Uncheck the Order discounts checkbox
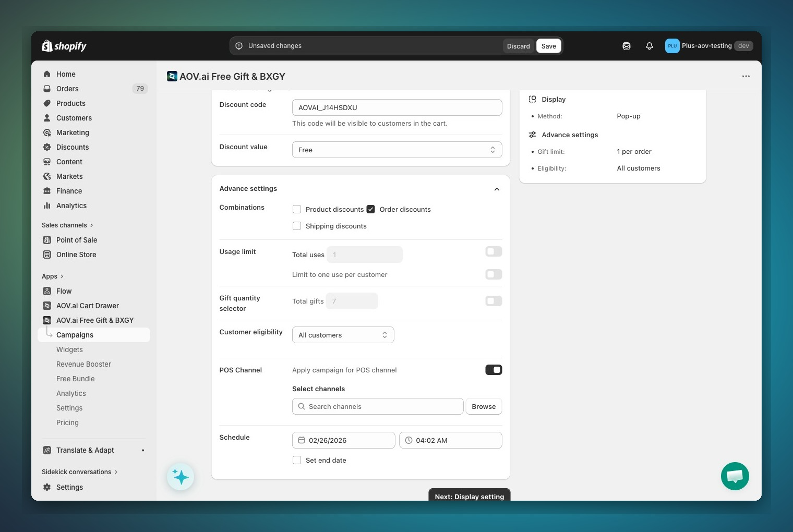This screenshot has height=532, width=793. click(x=371, y=209)
